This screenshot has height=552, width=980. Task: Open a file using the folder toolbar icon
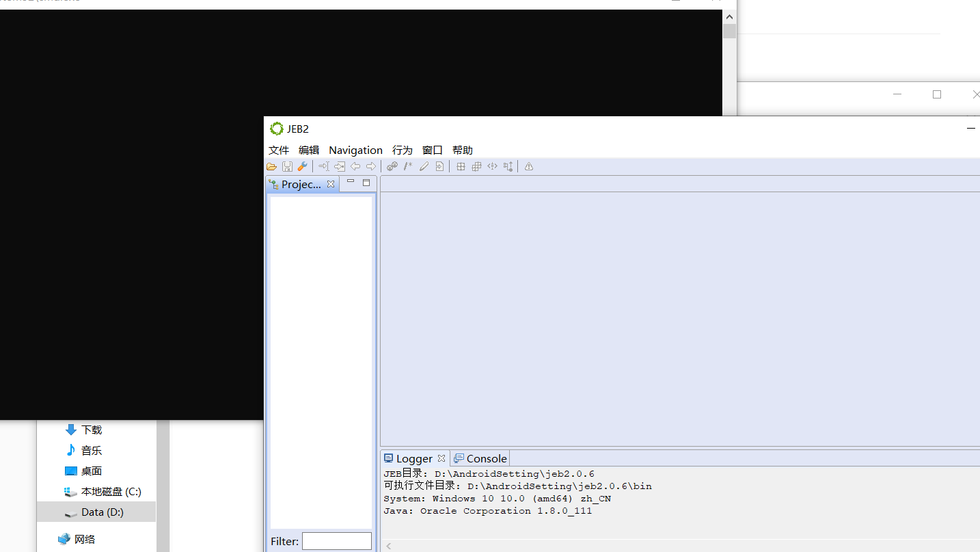tap(272, 166)
